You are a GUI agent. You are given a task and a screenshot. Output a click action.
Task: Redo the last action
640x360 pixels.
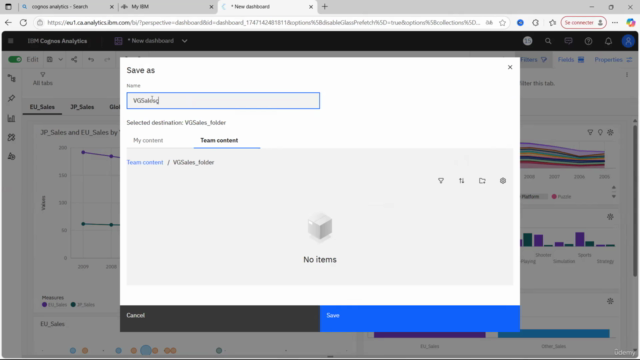pos(107,60)
